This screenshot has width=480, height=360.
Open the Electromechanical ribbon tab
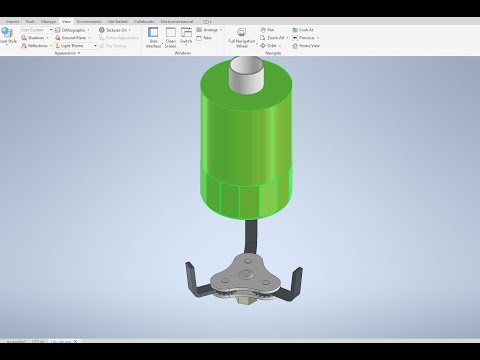(177, 21)
